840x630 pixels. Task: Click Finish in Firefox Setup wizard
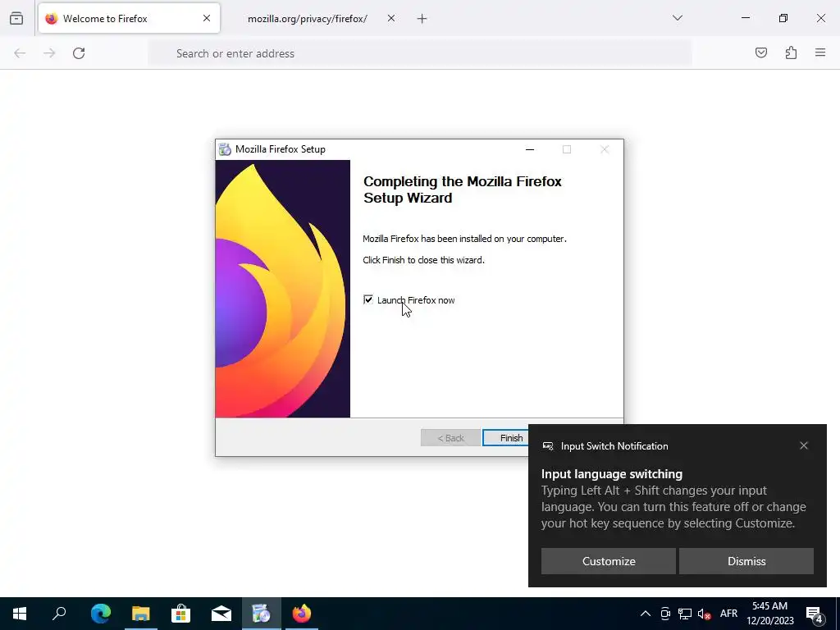505,438
